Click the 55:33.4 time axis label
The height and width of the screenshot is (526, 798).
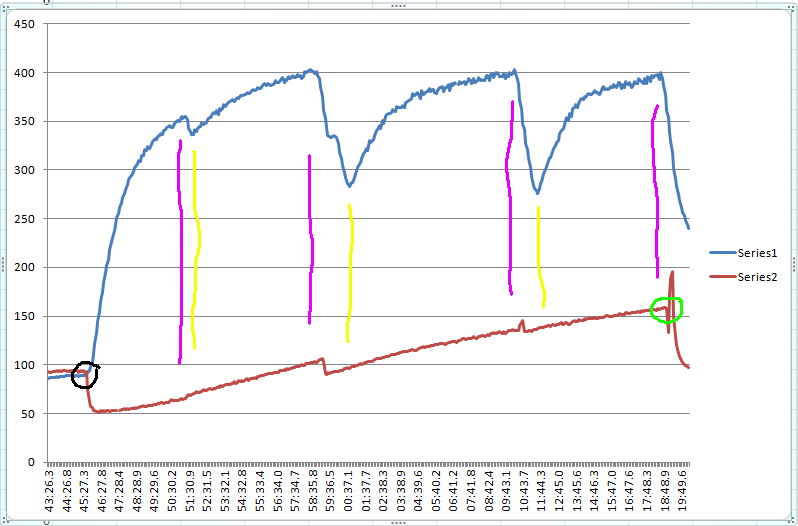[x=260, y=490]
